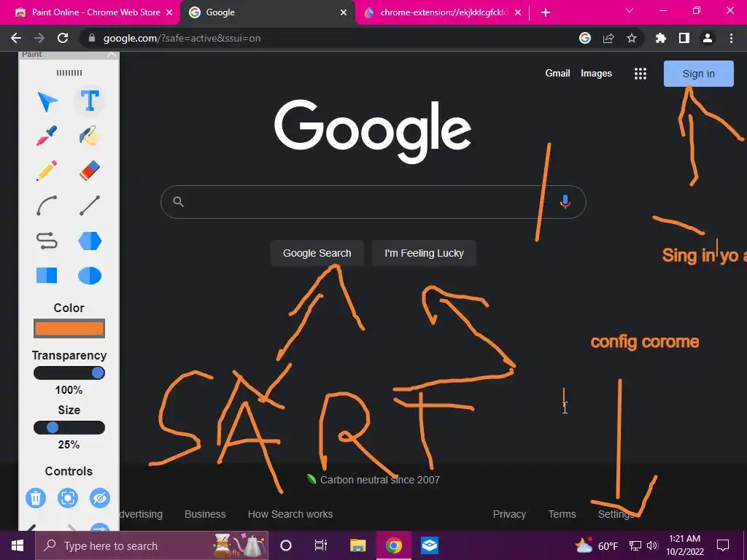The height and width of the screenshot is (560, 747).
Task: Clear drawing with the trash button
Action: click(x=36, y=498)
